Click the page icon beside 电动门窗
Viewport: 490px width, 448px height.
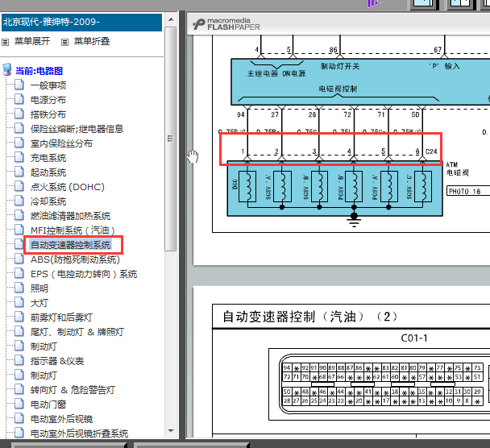click(x=19, y=404)
